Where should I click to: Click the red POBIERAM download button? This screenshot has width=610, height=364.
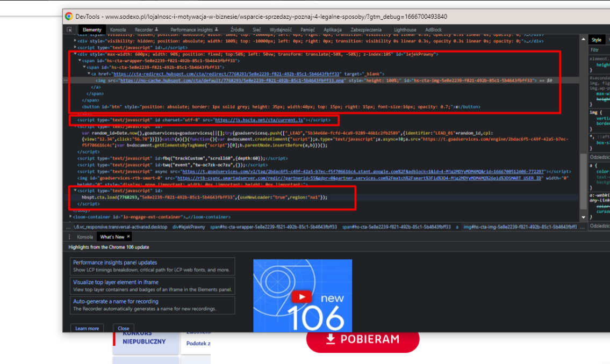[x=363, y=340]
